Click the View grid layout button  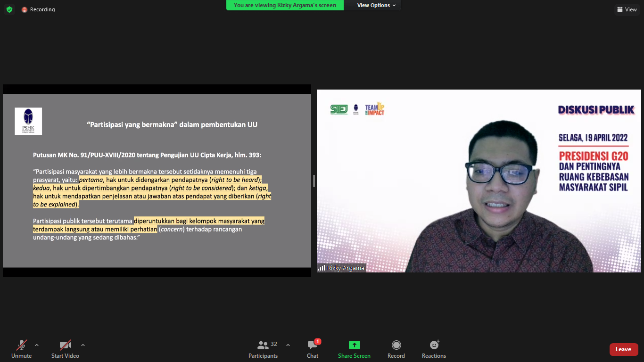tap(626, 9)
